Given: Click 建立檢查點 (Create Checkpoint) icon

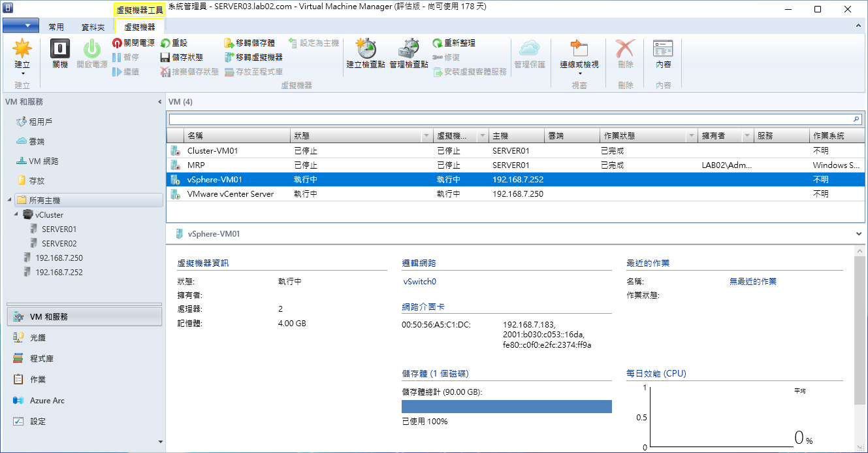Looking at the screenshot, I should [x=364, y=54].
